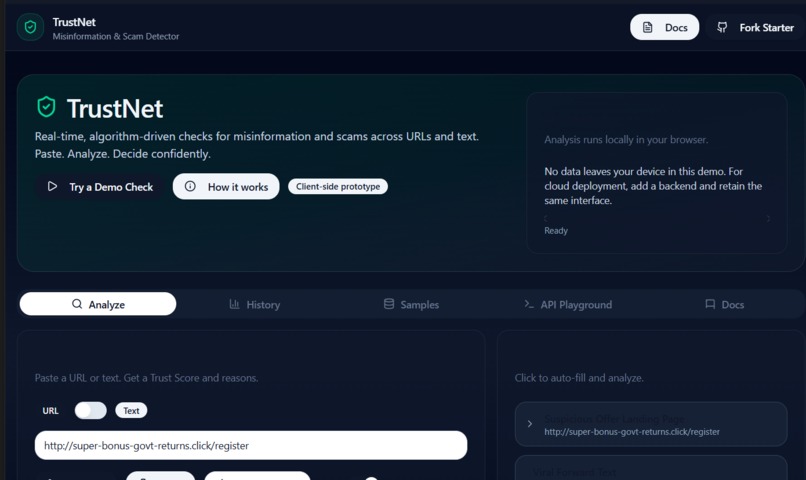Click the TrustNet shield logo in header
Viewport: 806px width, 480px height.
click(x=30, y=27)
